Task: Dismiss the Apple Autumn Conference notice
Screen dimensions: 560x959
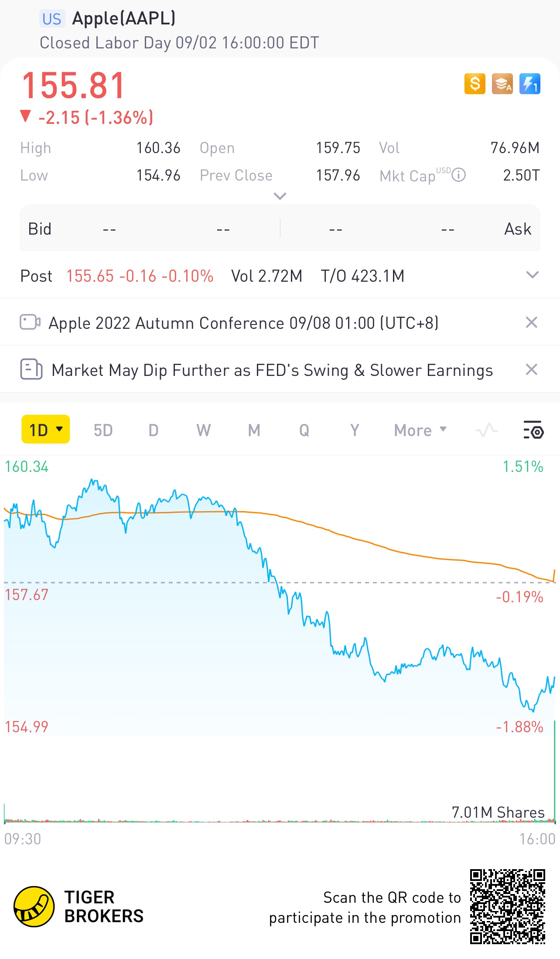Action: (531, 323)
